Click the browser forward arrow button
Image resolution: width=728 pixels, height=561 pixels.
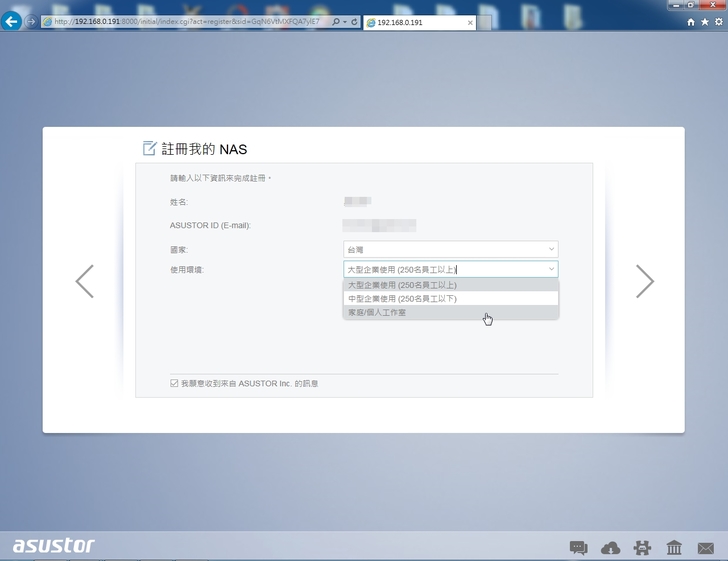[31, 21]
